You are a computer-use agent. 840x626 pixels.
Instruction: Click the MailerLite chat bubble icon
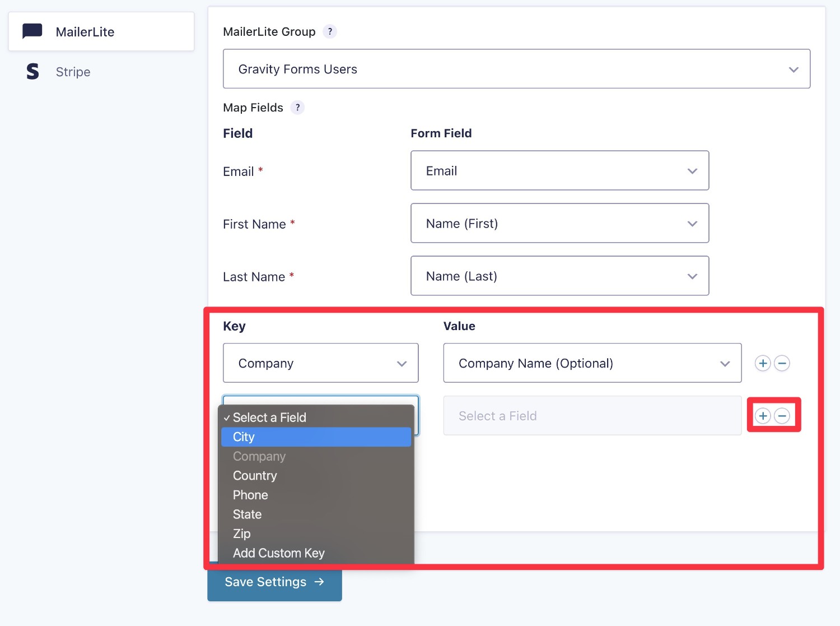tap(32, 31)
